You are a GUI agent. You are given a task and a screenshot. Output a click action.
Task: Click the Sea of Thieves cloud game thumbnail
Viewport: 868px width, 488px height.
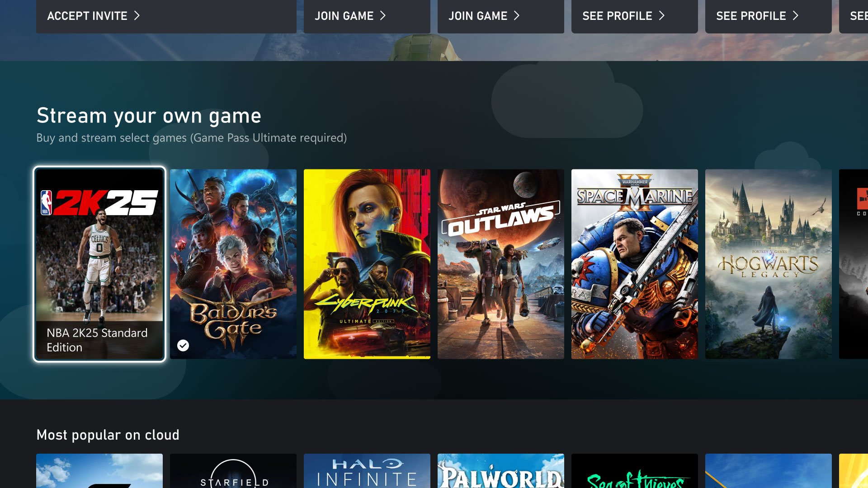click(634, 471)
